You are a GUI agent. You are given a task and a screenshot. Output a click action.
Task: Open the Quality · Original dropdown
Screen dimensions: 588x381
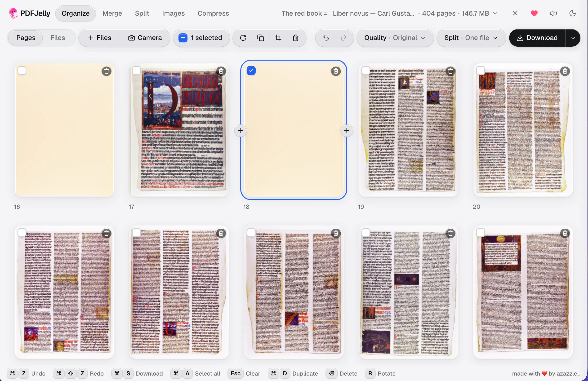tap(395, 38)
